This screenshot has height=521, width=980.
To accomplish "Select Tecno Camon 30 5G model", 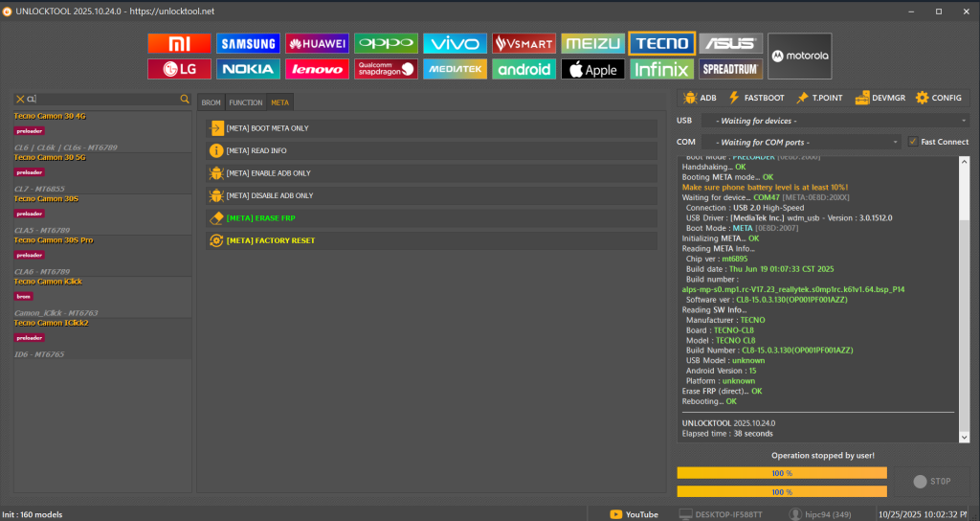I will [x=102, y=173].
